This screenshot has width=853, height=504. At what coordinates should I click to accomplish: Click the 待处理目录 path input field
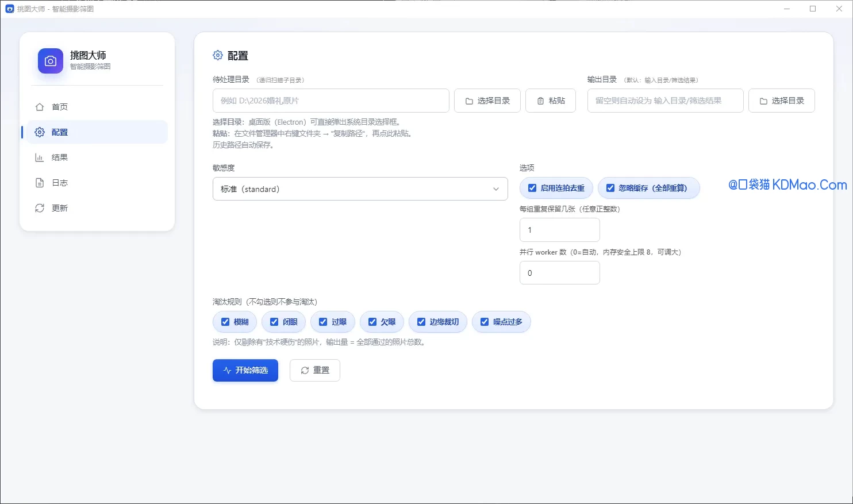[x=331, y=101]
